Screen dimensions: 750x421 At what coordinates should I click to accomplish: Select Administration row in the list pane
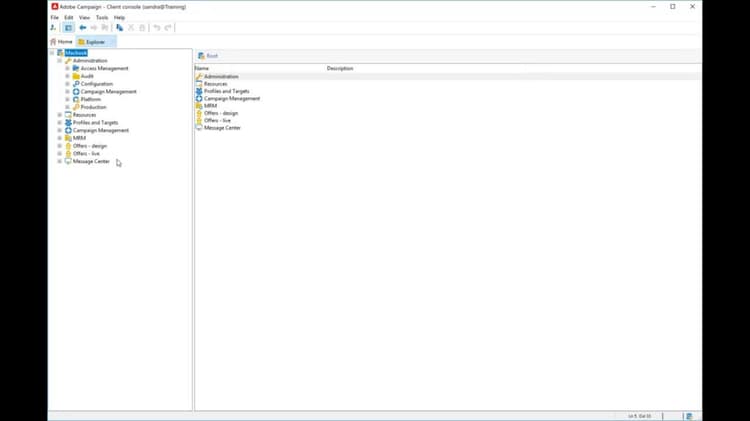point(448,77)
